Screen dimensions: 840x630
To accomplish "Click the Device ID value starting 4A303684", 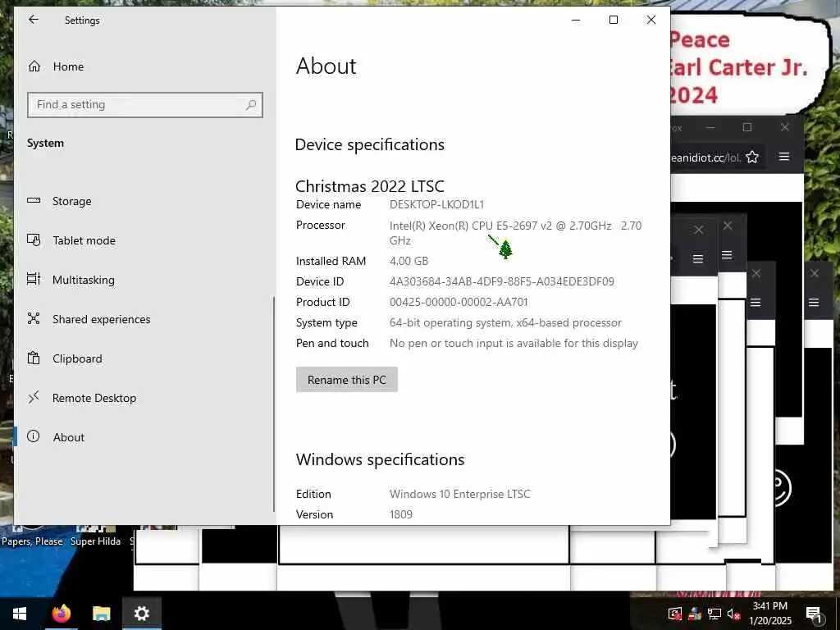I will click(501, 281).
